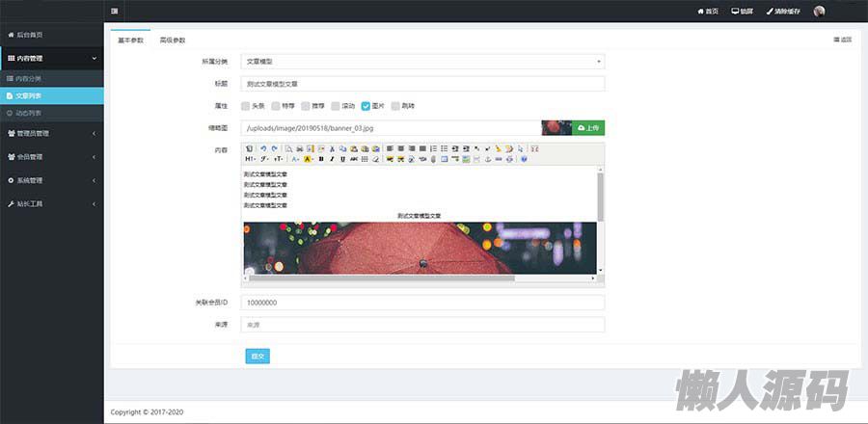Collapse the 内容管理 sidebar menu

51,58
